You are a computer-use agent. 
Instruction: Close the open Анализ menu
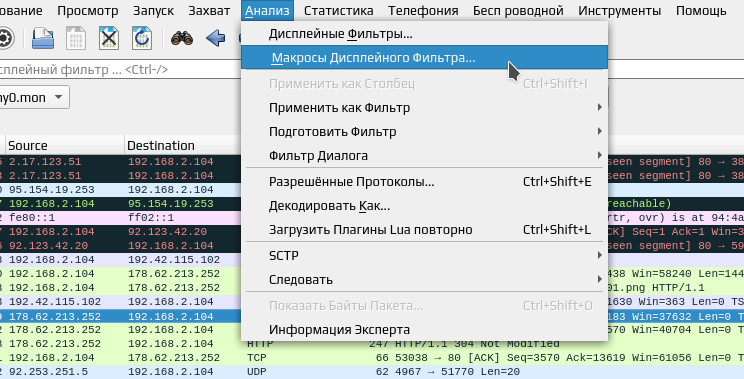(x=267, y=10)
